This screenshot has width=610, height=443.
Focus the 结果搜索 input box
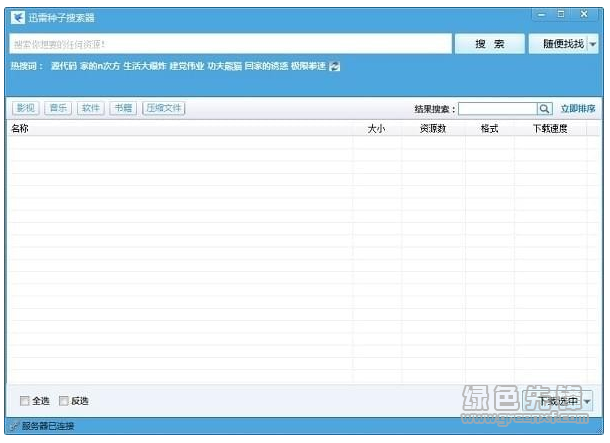coord(498,109)
